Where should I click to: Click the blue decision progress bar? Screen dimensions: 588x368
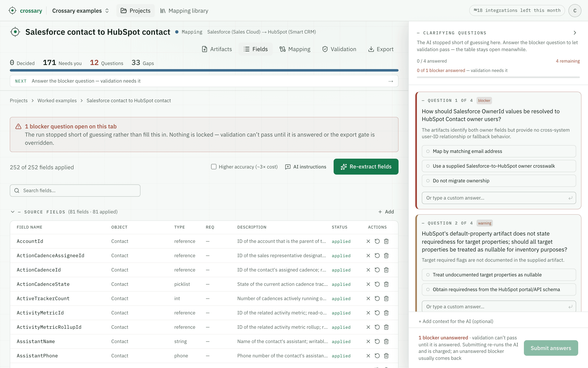(204, 70)
